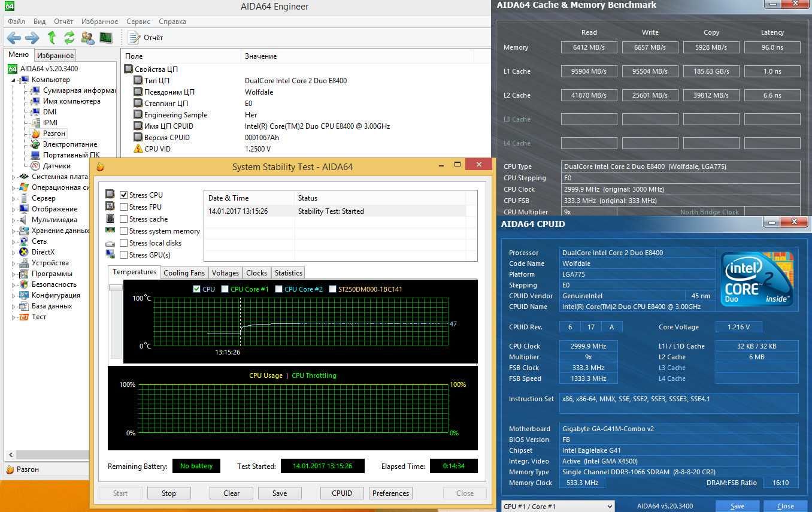
Task: Expand the DirectX tree node
Action: pos(14,252)
